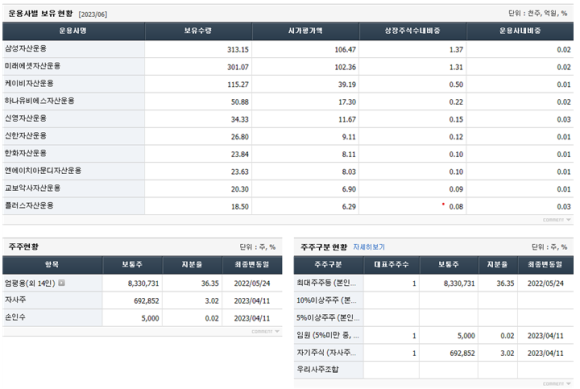This screenshot has height=389, width=580.
Task: Click the 6.29 market value cell
Action: pos(349,206)
